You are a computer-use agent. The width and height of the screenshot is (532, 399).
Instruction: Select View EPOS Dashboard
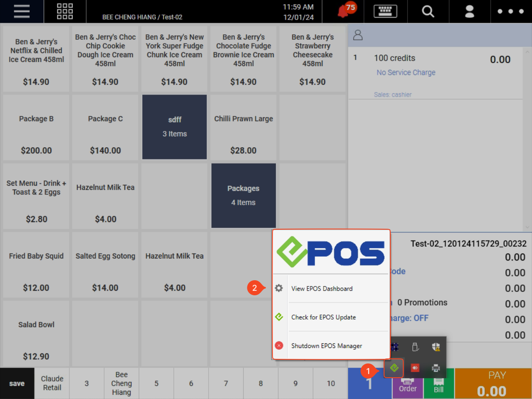[331, 289]
